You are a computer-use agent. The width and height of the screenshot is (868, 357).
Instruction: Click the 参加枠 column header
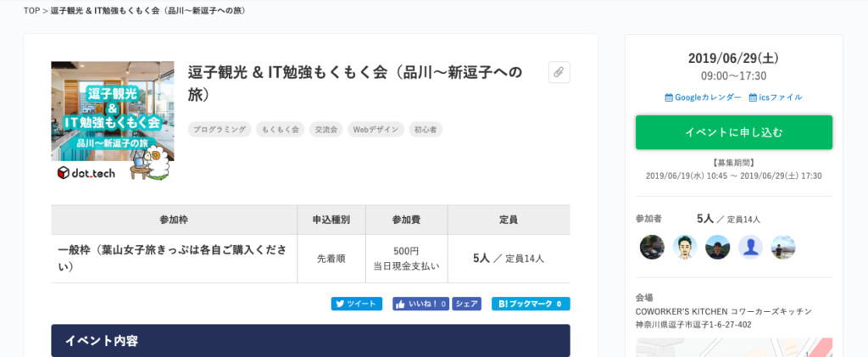174,220
